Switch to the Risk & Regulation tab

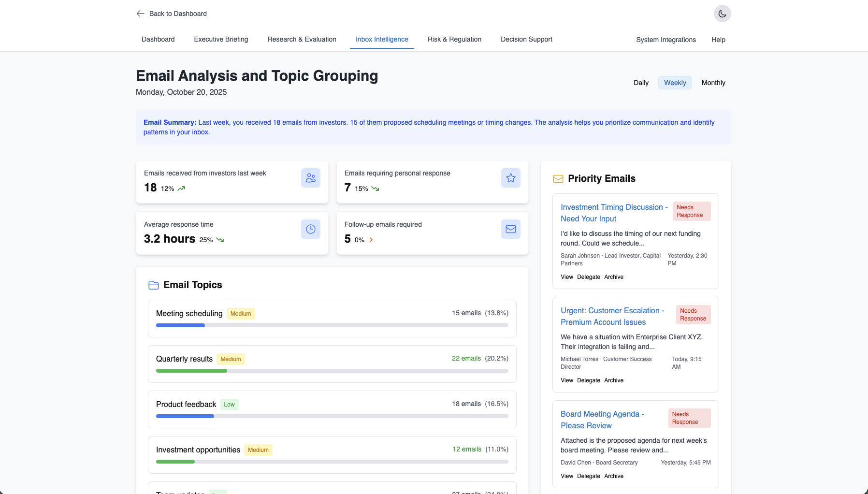pyautogui.click(x=454, y=39)
